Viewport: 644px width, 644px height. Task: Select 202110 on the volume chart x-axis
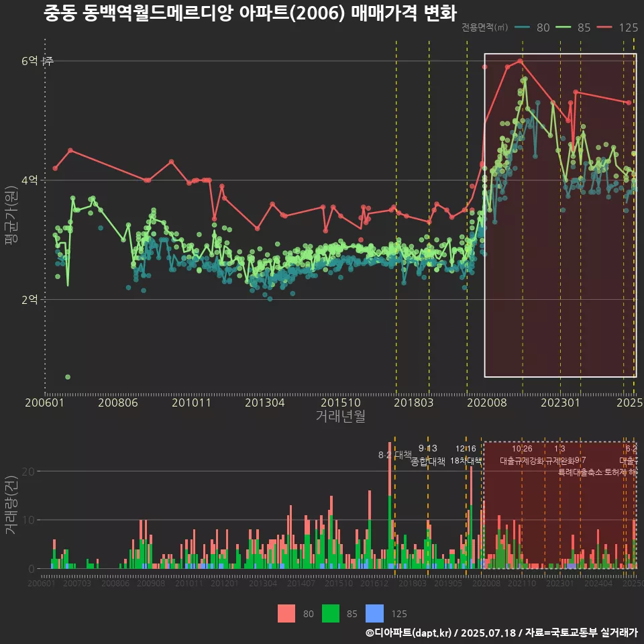(x=522, y=583)
